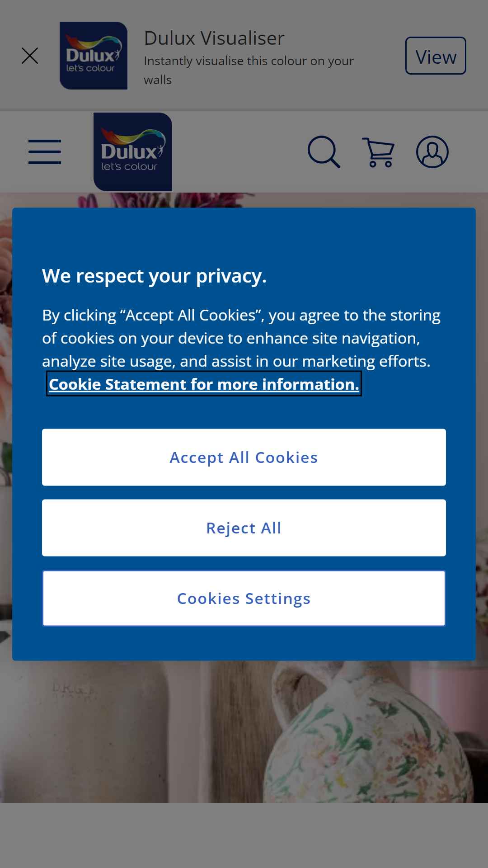Dismiss the Dulux Visualiser app banner
Screen dimensions: 488x868
pos(30,56)
